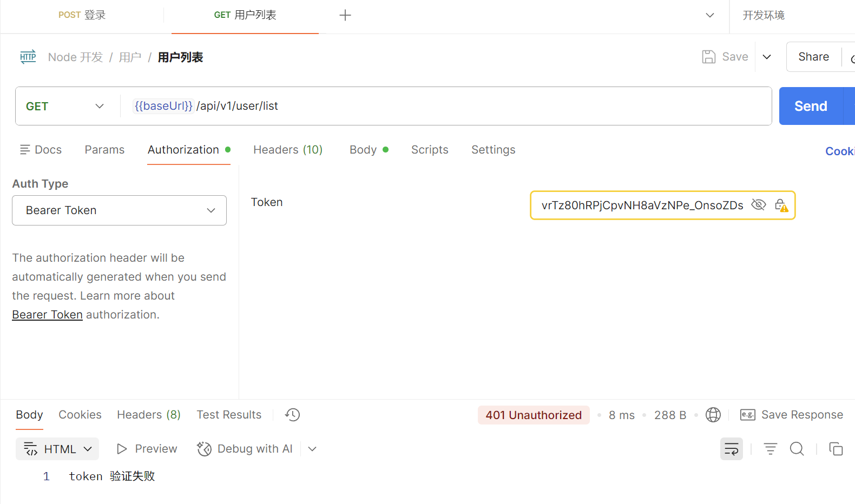Save the current request
Image resolution: width=855 pixels, height=504 pixels.
(x=725, y=57)
